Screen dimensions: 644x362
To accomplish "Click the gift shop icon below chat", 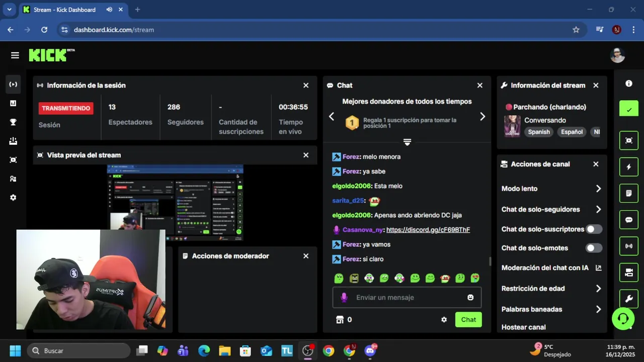I will (x=340, y=320).
